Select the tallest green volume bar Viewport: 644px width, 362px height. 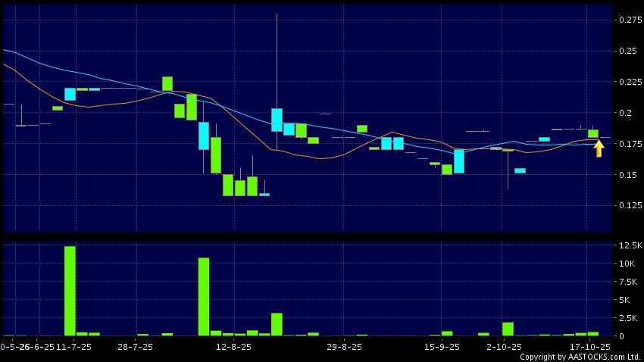[x=70, y=291]
